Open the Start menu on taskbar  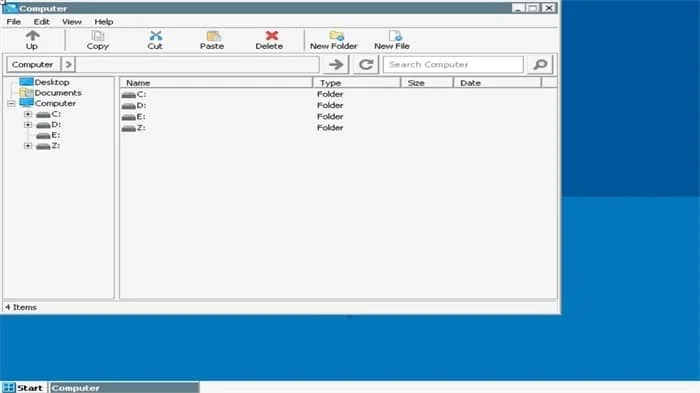point(23,388)
